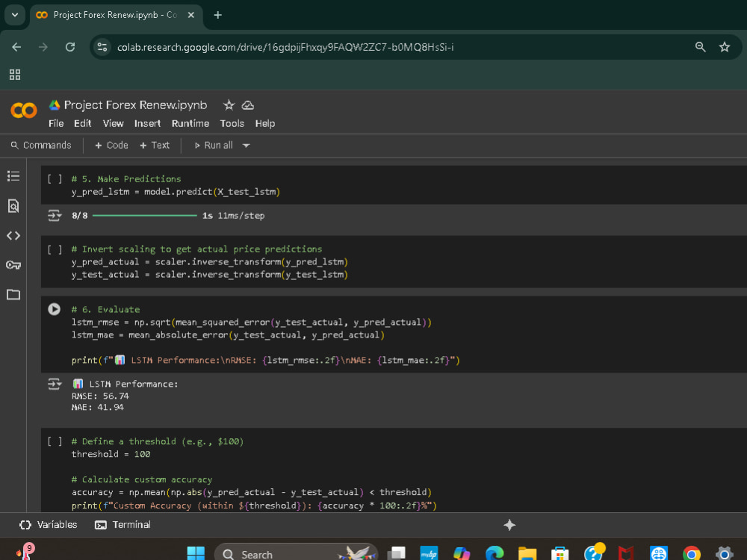Screen dimensions: 747x560
Task: Open the Variables panel
Action: (x=48, y=525)
